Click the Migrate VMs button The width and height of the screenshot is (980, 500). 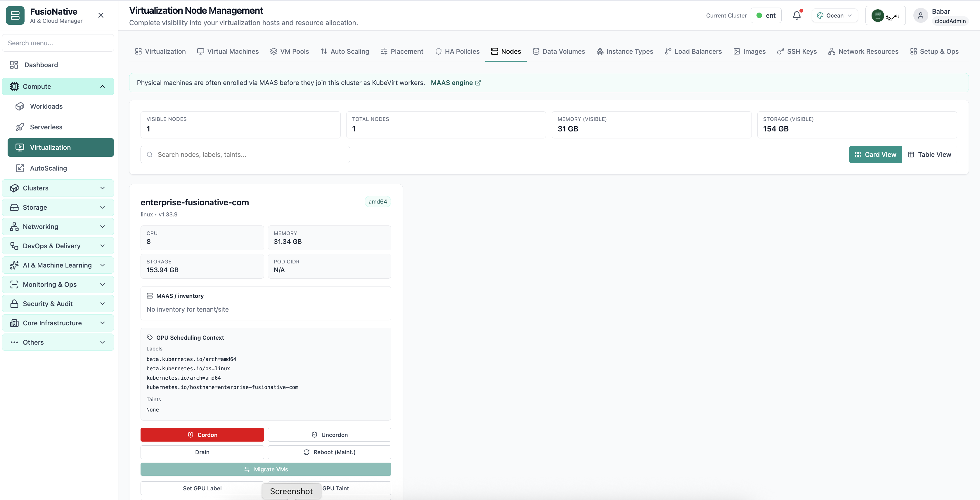[x=266, y=469]
